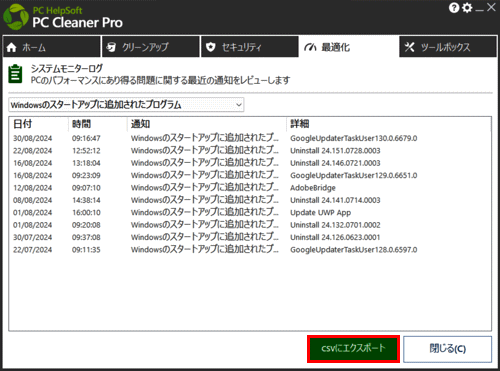
Task: Click the time 09:23:09
Action: click(86, 175)
